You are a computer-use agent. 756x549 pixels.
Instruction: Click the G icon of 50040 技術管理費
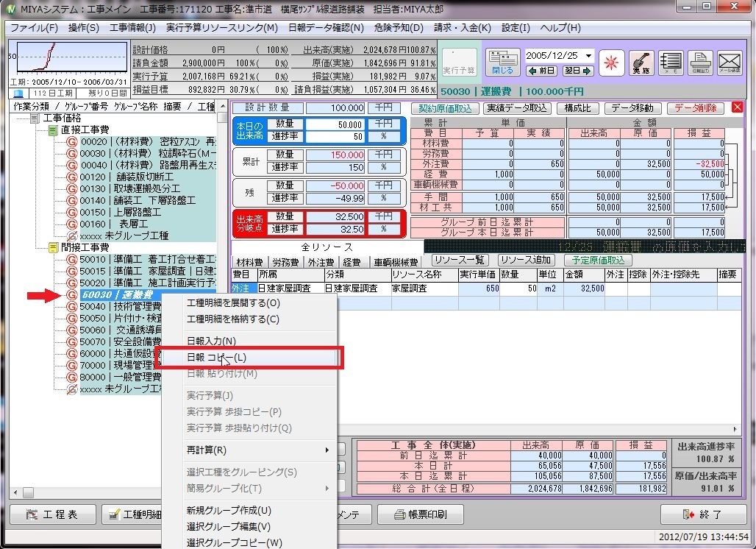click(x=72, y=307)
